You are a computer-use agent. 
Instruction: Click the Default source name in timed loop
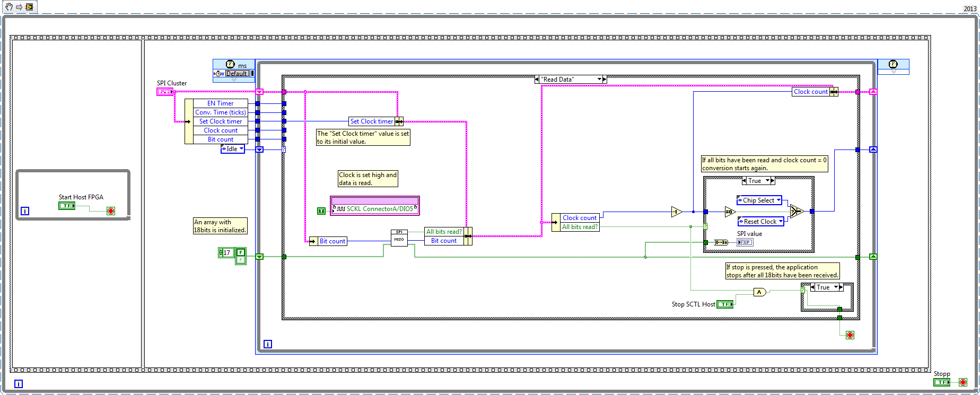point(237,73)
